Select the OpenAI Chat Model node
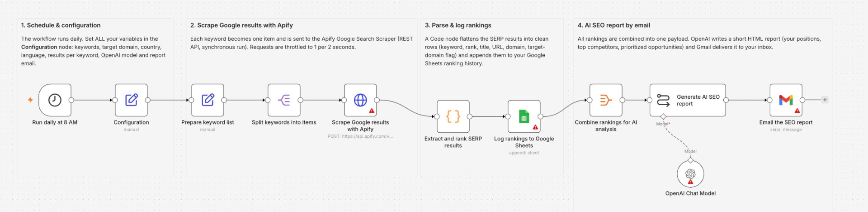The image size is (868, 212). coord(690,174)
